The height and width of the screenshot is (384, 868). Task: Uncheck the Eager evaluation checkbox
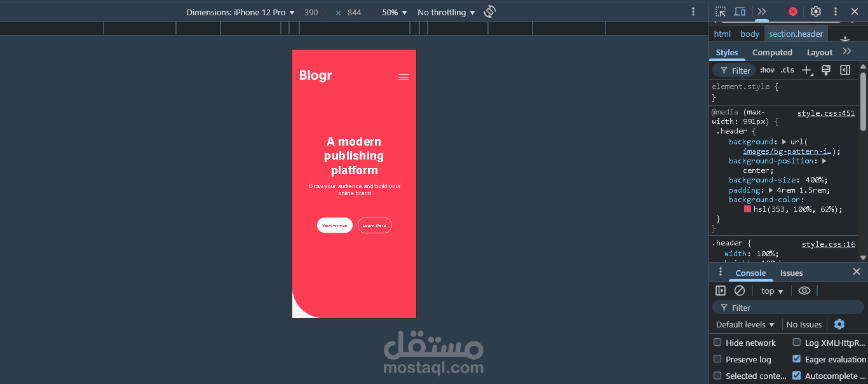pos(797,359)
